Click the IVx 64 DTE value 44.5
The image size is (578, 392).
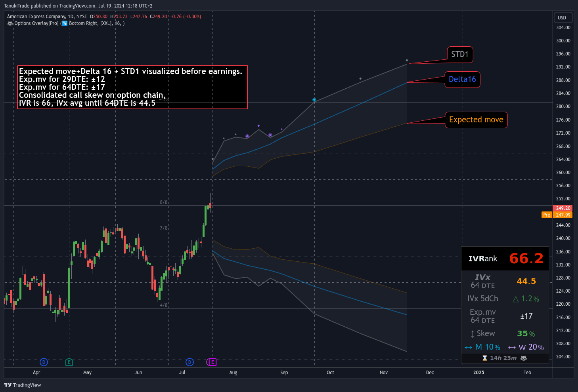pyautogui.click(x=526, y=281)
